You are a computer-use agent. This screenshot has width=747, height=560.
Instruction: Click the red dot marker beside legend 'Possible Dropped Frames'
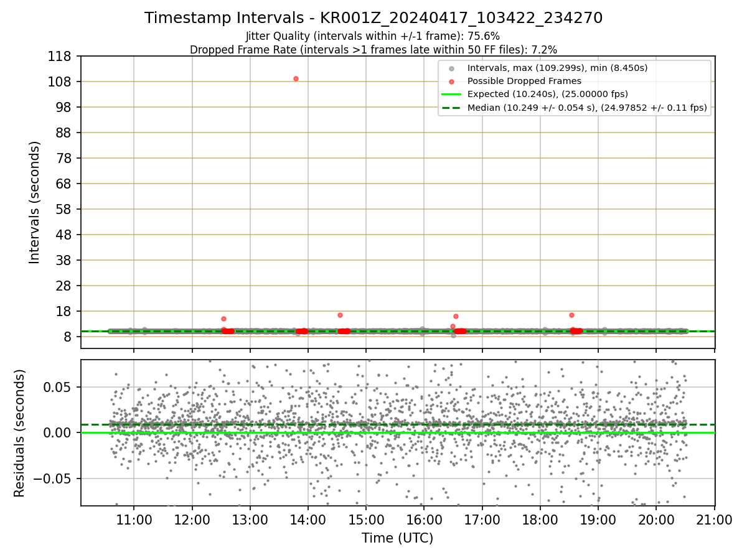coord(451,82)
